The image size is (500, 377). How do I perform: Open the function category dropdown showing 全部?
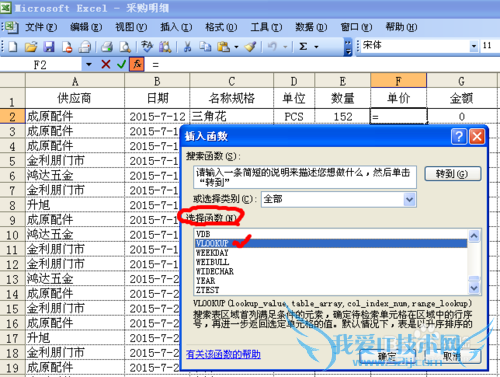(x=410, y=200)
